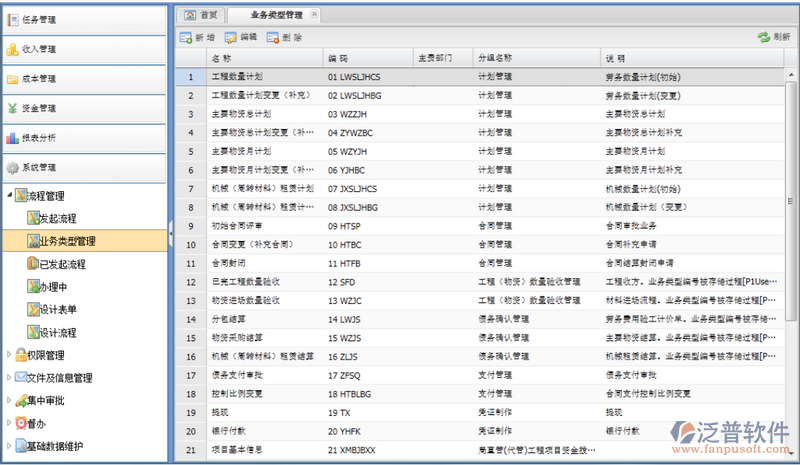Open the 成本管理 folder section
The image size is (800, 465).
[40, 78]
